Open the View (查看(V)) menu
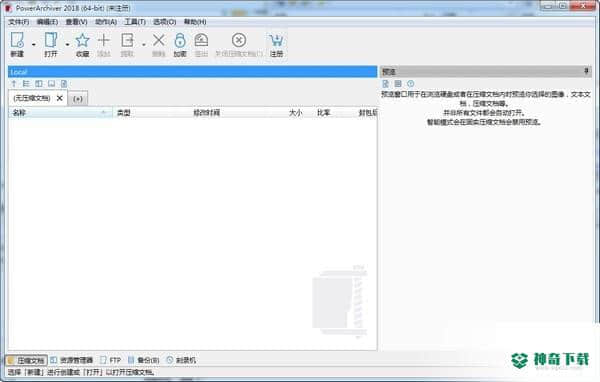The width and height of the screenshot is (600, 382). pos(77,22)
